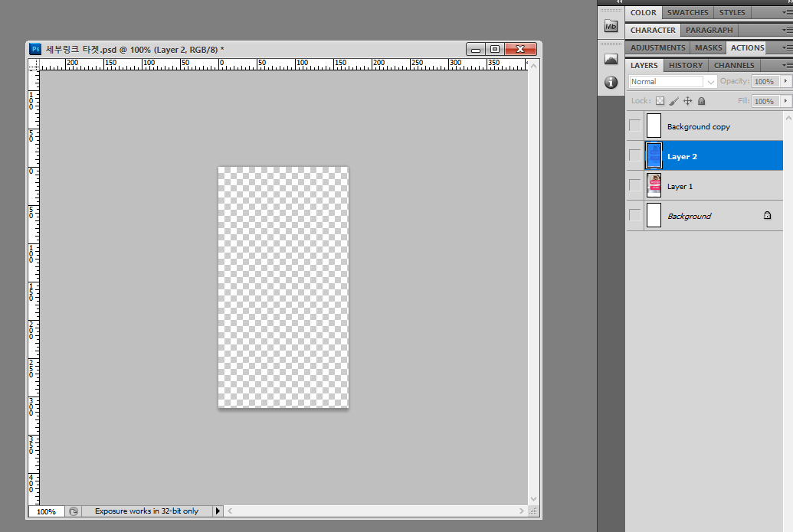Open Fill slider arrow
Screen dimensions: 793x532
click(785, 101)
